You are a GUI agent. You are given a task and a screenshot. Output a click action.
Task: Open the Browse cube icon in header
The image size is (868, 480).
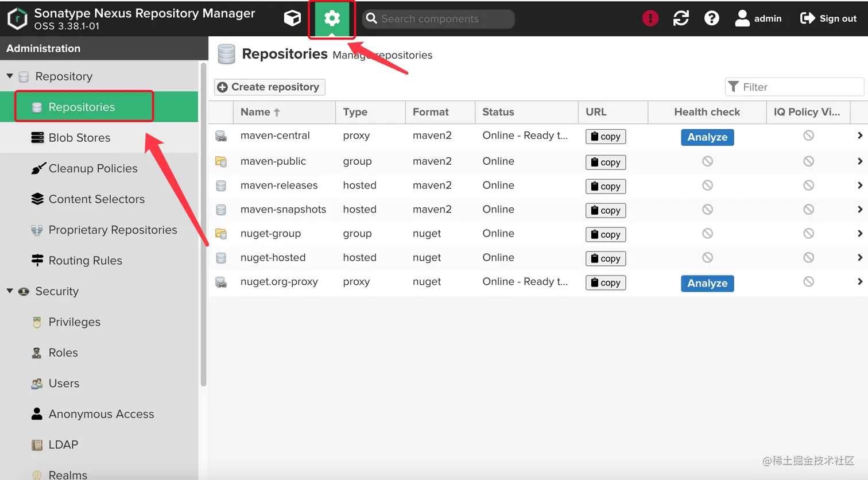(x=292, y=18)
